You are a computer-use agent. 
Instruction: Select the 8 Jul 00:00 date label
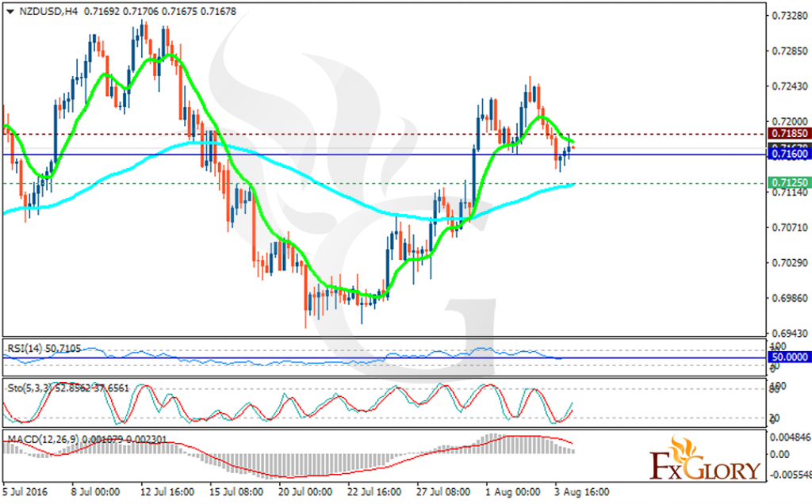(x=95, y=491)
